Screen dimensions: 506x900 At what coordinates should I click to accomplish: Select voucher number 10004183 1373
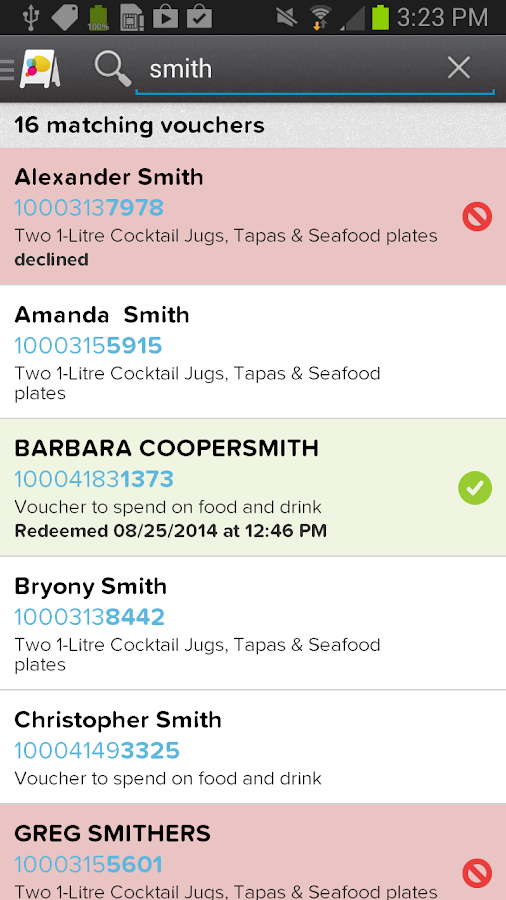(94, 479)
